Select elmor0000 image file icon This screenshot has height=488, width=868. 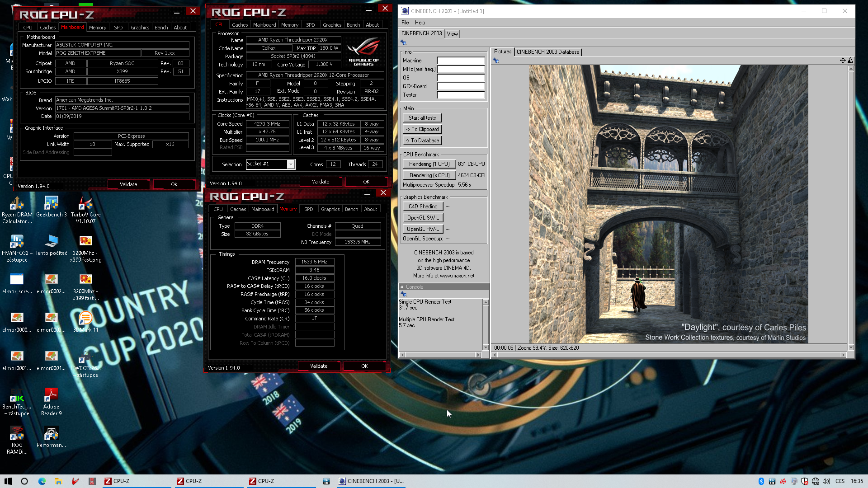[x=17, y=322]
